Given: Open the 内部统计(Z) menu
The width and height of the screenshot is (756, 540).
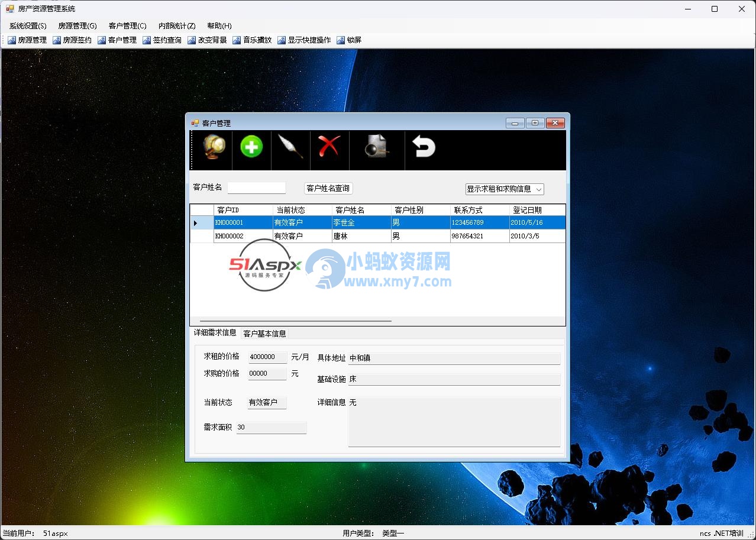Looking at the screenshot, I should 177,26.
